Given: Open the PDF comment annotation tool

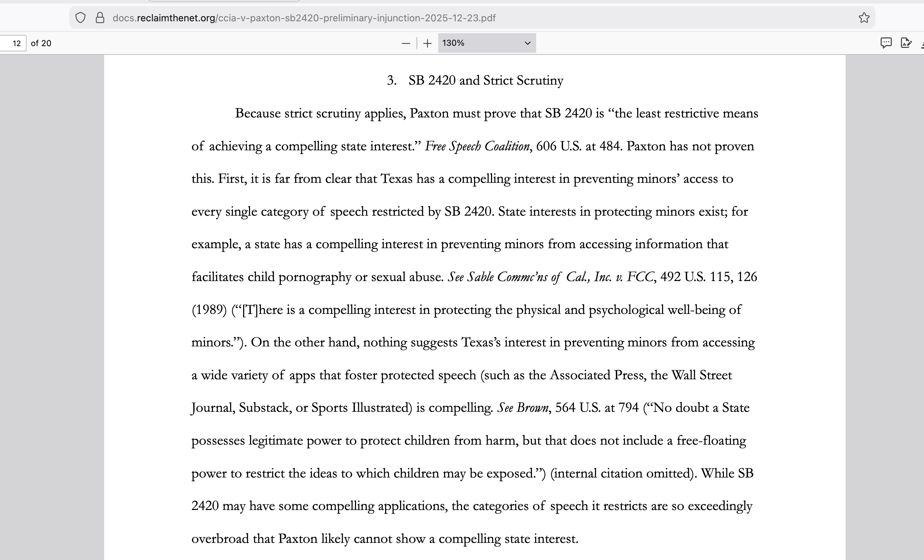Looking at the screenshot, I should pos(886,43).
